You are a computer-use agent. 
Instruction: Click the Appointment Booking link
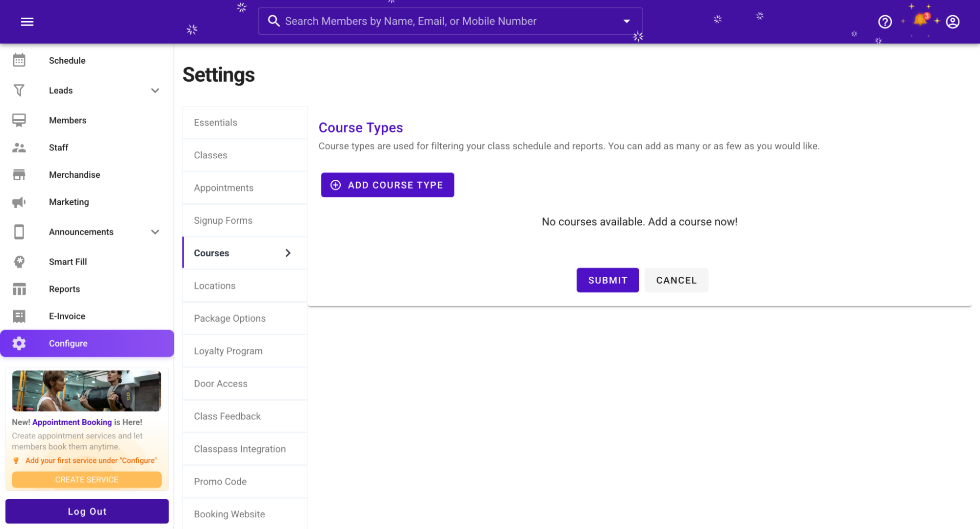tap(72, 422)
